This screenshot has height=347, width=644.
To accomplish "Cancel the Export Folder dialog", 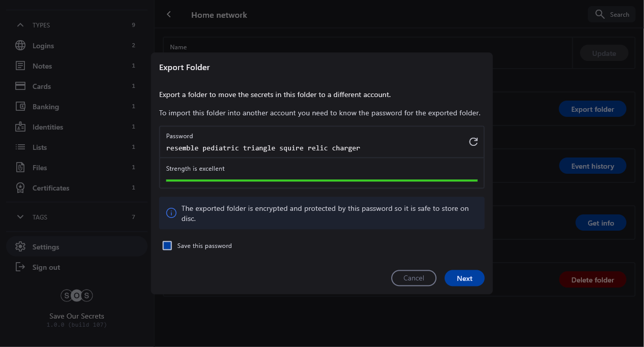I will 414,278.
